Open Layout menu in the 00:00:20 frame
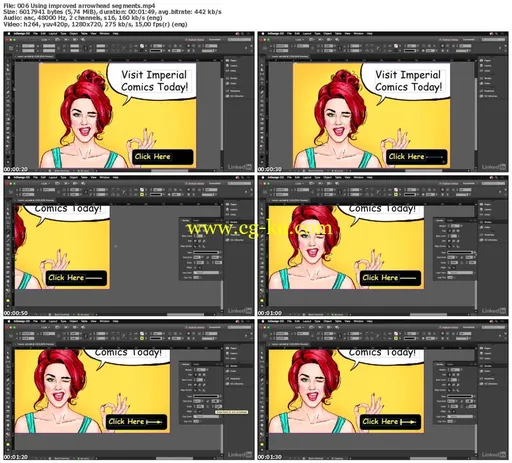 pos(53,34)
